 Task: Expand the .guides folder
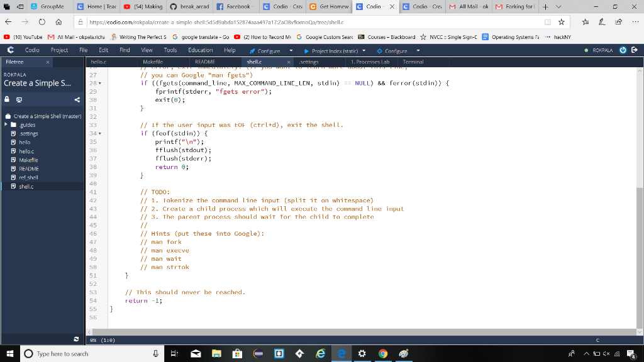pyautogui.click(x=6, y=124)
